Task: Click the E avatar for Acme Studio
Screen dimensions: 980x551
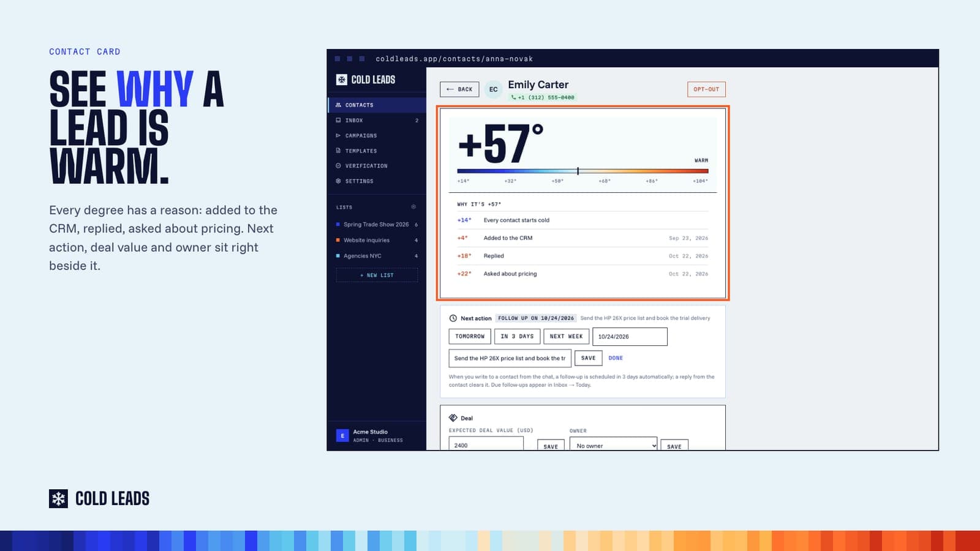Action: point(342,435)
